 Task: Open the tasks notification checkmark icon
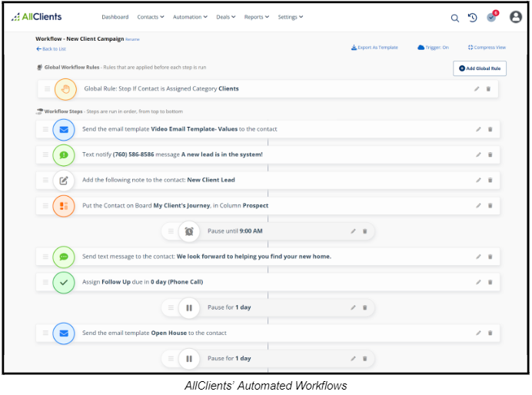[491, 18]
